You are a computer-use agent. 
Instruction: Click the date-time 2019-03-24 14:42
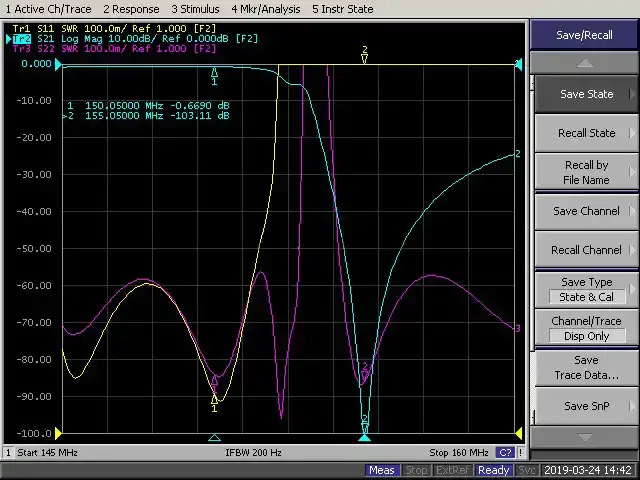[588, 470]
